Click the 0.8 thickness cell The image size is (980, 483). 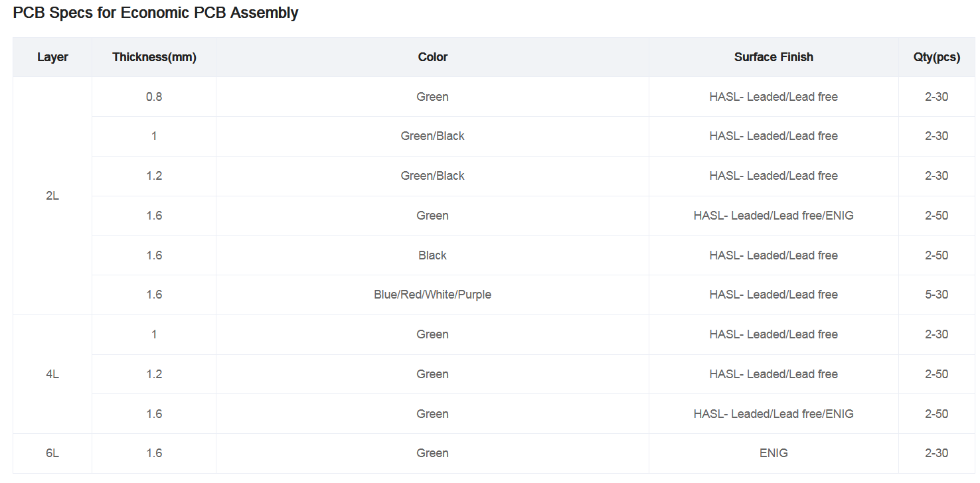click(x=154, y=97)
